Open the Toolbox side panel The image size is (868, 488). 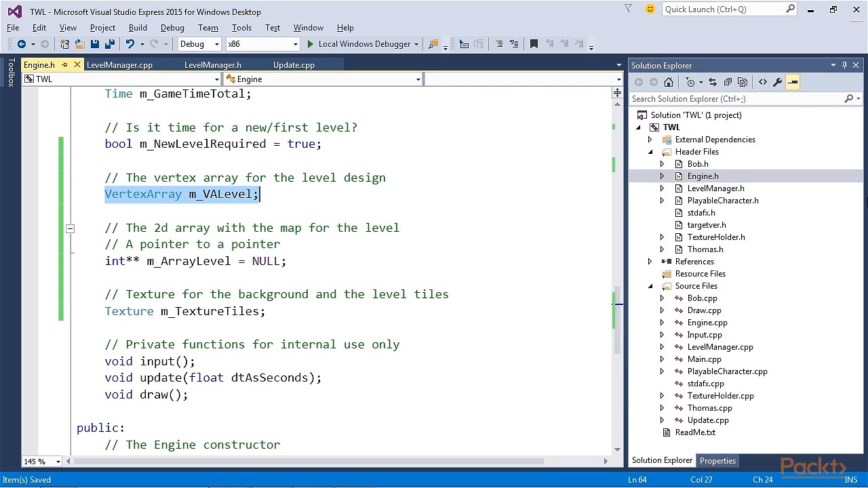11,73
